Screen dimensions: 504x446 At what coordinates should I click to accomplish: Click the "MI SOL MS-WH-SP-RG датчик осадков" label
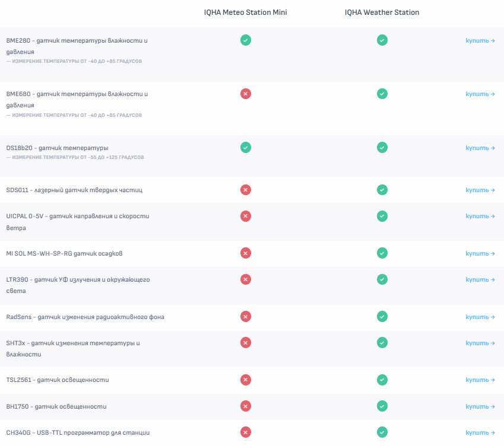pyautogui.click(x=64, y=254)
